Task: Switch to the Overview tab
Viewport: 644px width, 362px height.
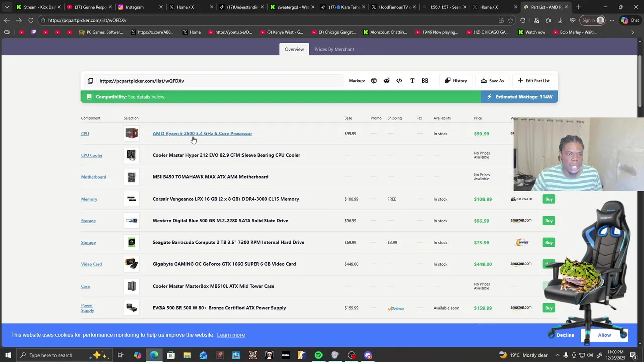Action: [x=294, y=49]
